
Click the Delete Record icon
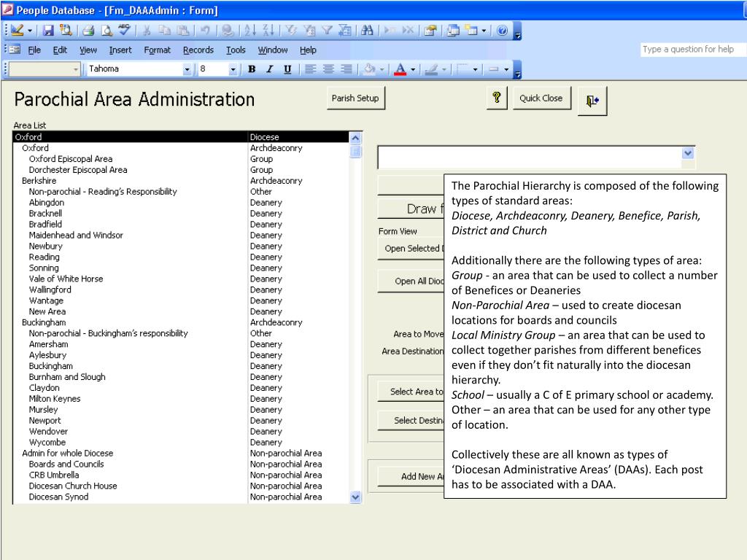pyautogui.click(x=408, y=31)
